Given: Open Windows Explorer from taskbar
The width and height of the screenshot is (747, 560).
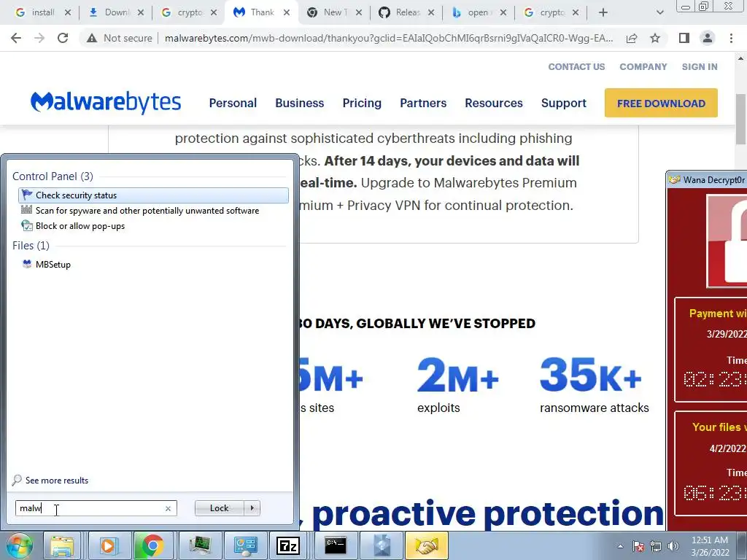Looking at the screenshot, I should pyautogui.click(x=62, y=545).
